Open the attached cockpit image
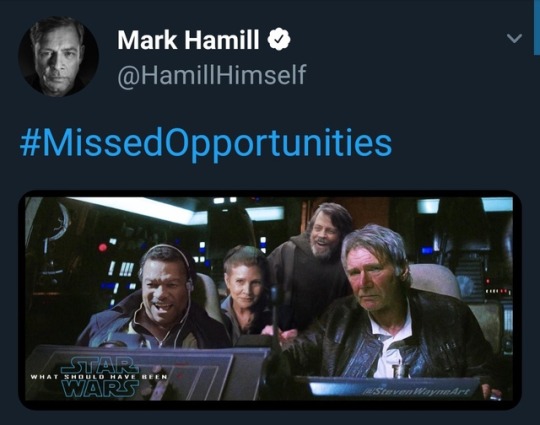This screenshot has height=425, width=540. [x=270, y=299]
